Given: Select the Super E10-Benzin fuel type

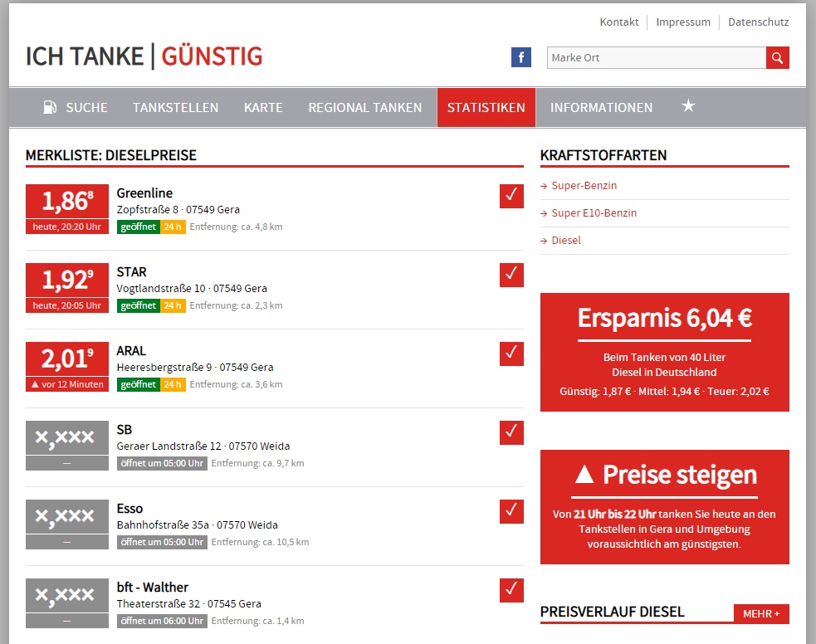Looking at the screenshot, I should coord(594,212).
